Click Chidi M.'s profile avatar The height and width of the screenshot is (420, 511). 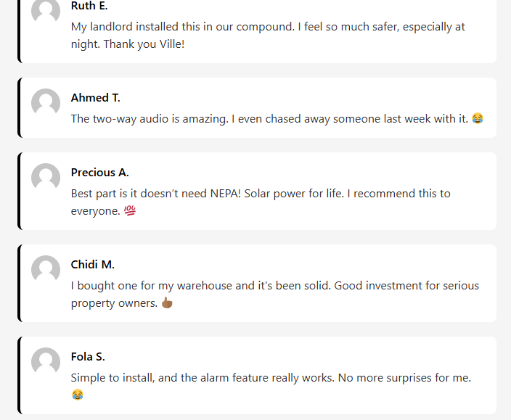[x=46, y=270]
